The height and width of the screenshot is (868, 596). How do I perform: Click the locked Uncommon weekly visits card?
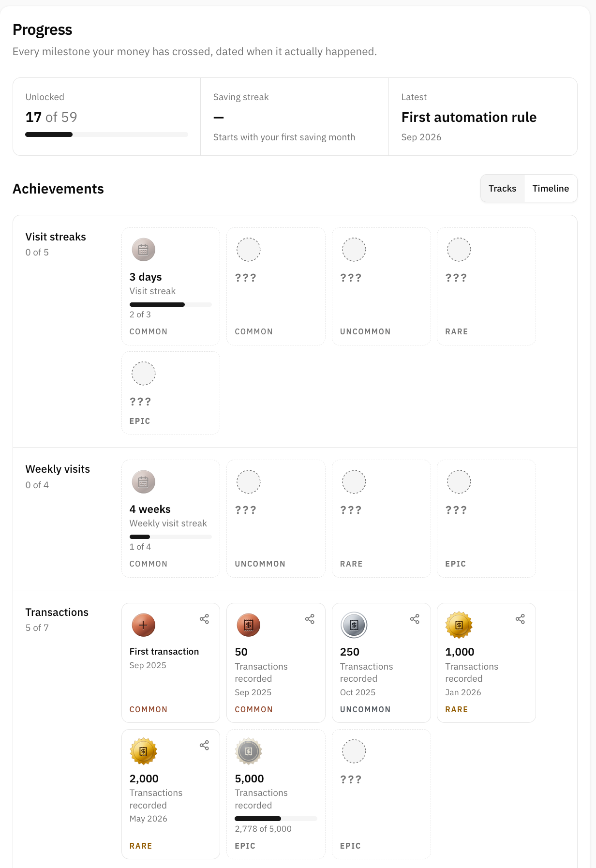pyautogui.click(x=276, y=519)
